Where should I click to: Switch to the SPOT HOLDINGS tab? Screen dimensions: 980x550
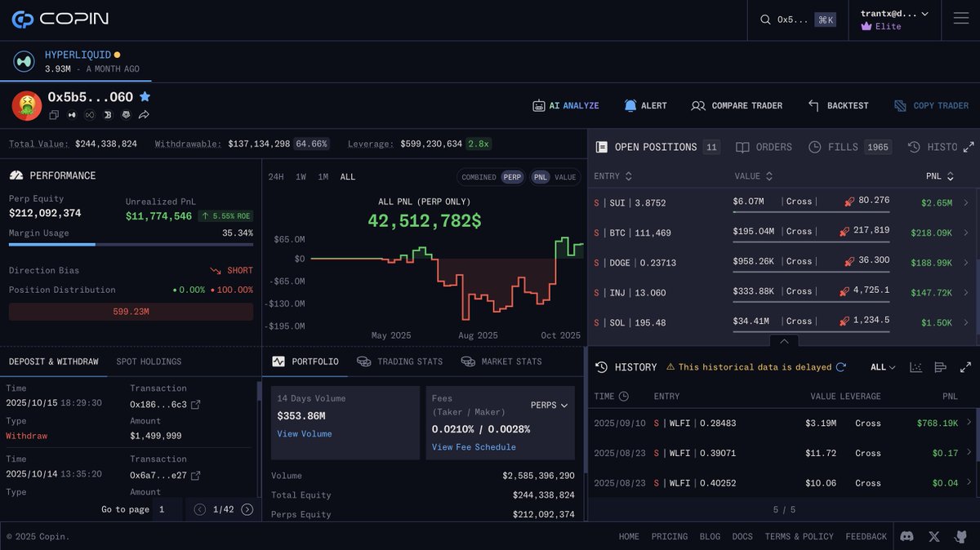pos(149,361)
